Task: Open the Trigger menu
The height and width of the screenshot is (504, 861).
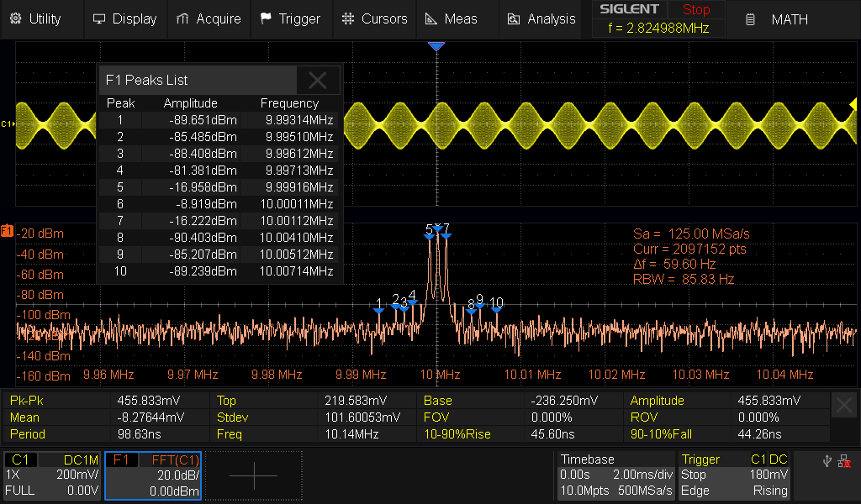Action: coord(290,18)
